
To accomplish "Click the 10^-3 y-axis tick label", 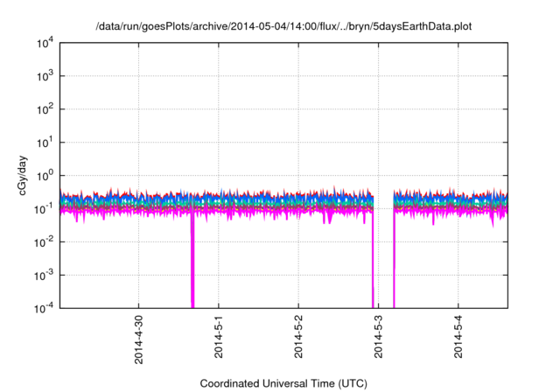I will point(44,276).
